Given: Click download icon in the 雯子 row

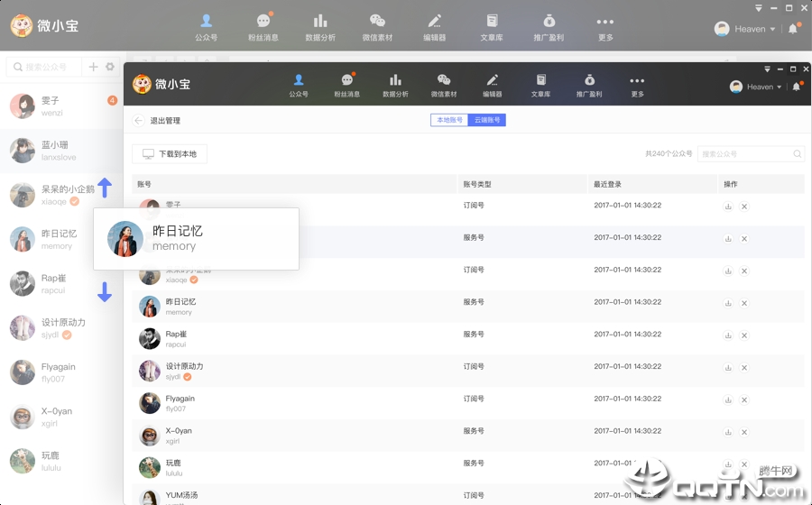Looking at the screenshot, I should coord(728,207).
